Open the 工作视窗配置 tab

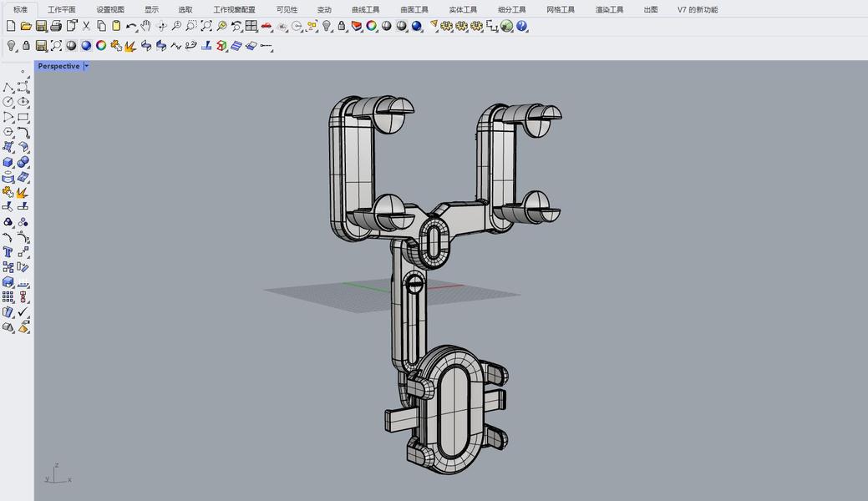pyautogui.click(x=234, y=9)
